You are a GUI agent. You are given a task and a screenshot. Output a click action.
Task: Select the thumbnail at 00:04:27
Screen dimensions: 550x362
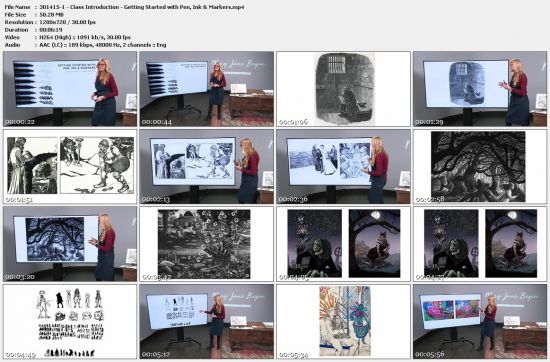click(x=480, y=244)
